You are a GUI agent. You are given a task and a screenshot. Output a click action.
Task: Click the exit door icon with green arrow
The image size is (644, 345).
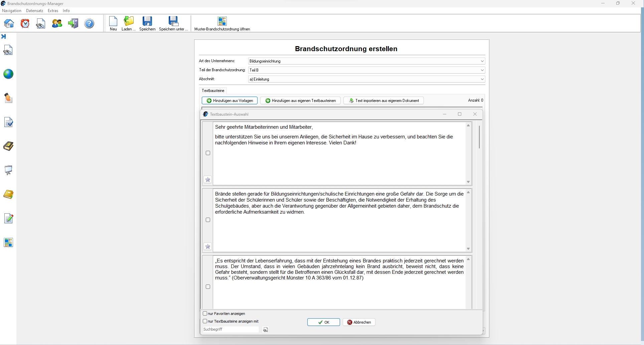click(x=73, y=23)
